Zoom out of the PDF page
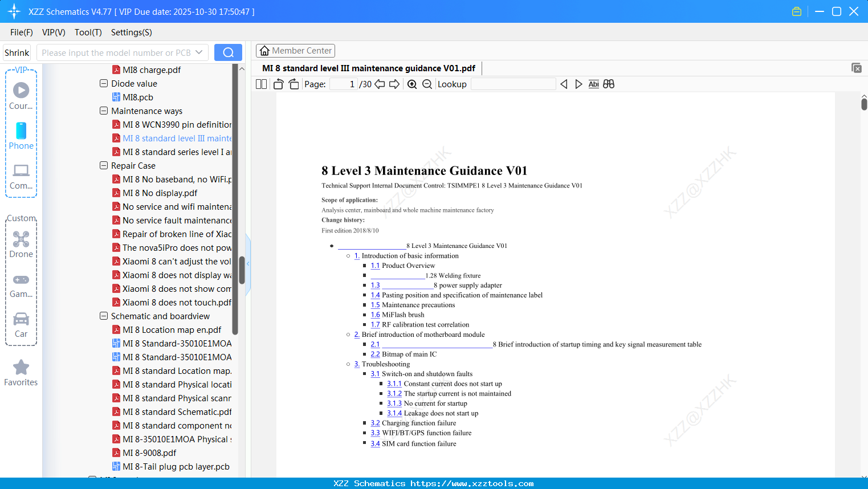The width and height of the screenshot is (868, 489). 426,84
